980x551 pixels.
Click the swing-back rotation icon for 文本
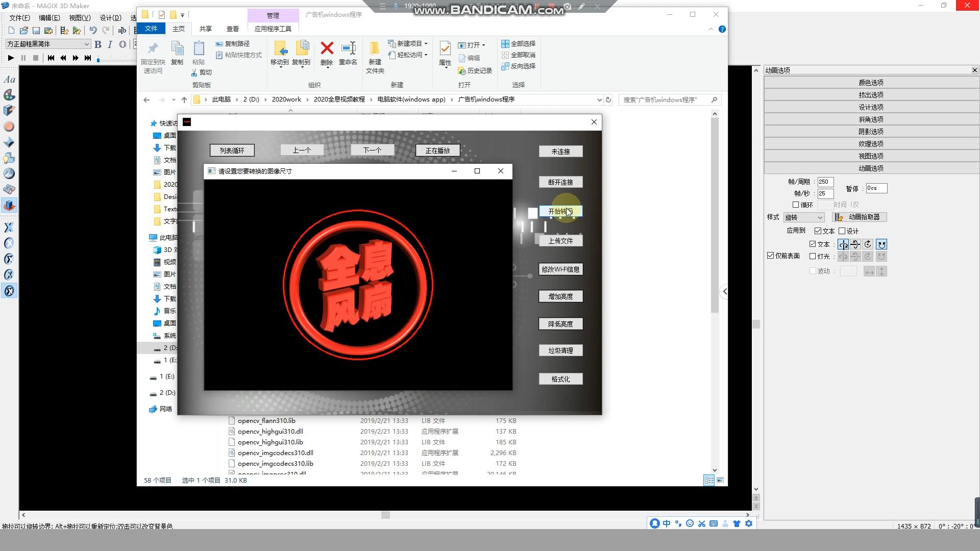(881, 244)
